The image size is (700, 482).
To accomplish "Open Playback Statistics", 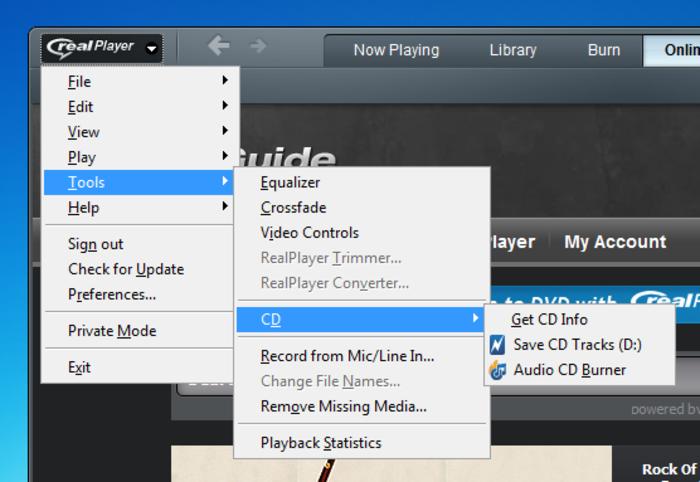I will click(362, 443).
